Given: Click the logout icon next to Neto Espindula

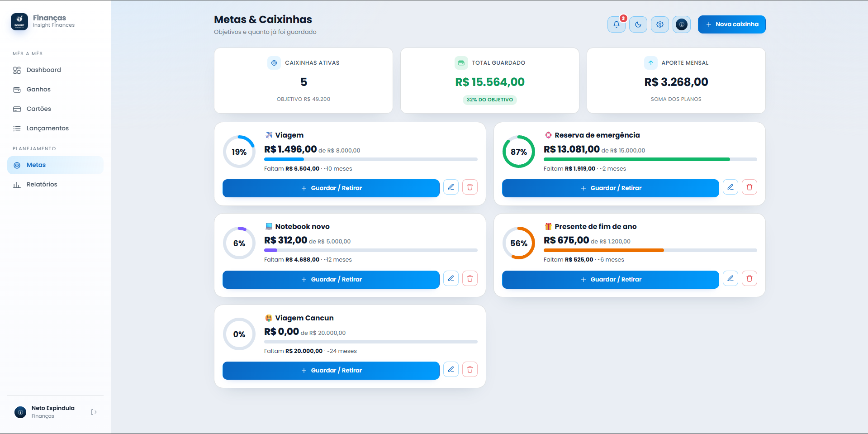Looking at the screenshot, I should (94, 412).
